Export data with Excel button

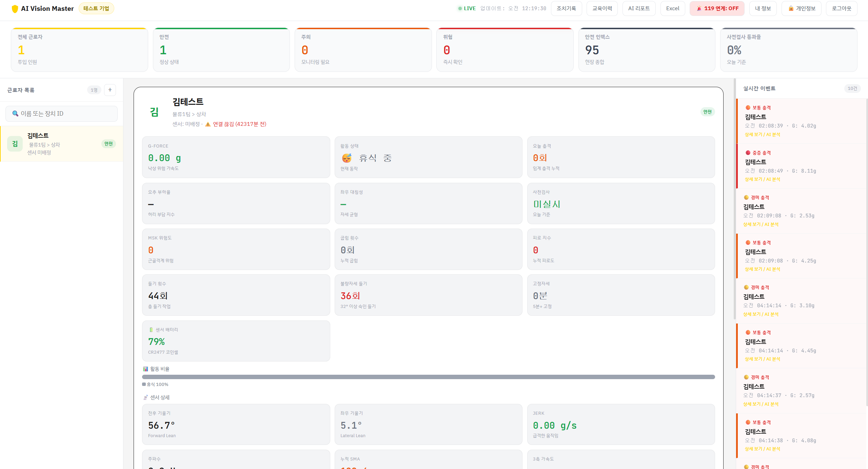click(x=672, y=8)
